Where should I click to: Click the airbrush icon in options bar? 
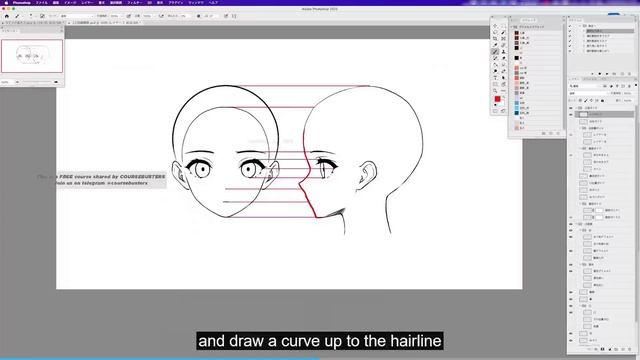point(161,16)
